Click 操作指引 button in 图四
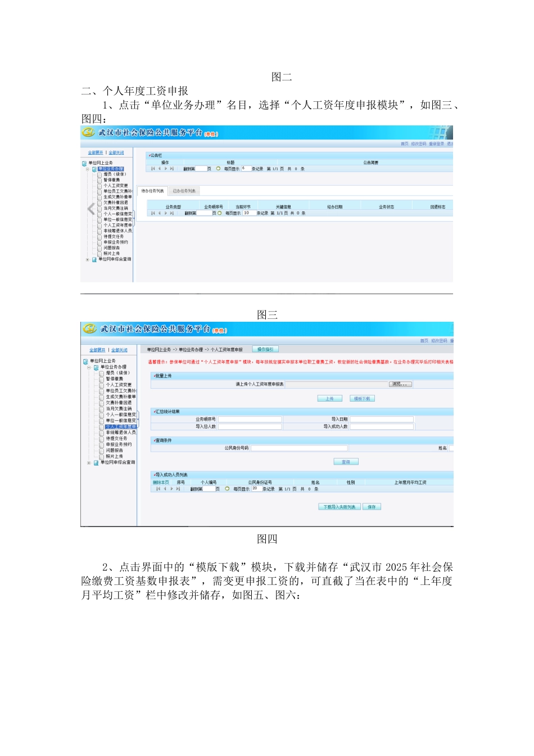Screen dimensions: 534x756 pyautogui.click(x=265, y=349)
